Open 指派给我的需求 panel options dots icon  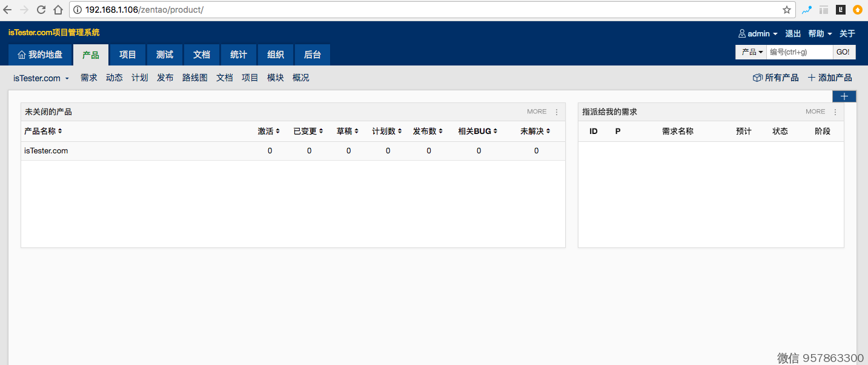(835, 112)
